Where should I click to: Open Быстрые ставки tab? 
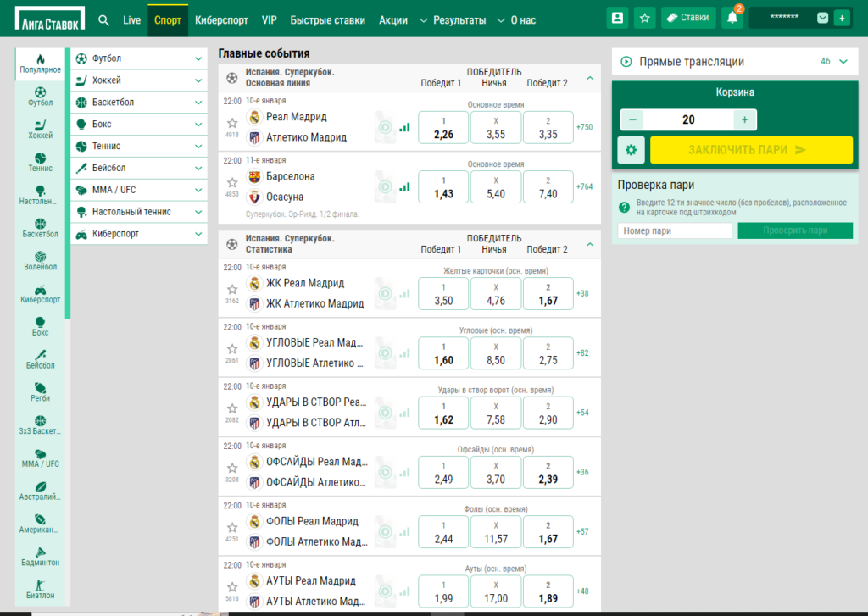(x=328, y=20)
